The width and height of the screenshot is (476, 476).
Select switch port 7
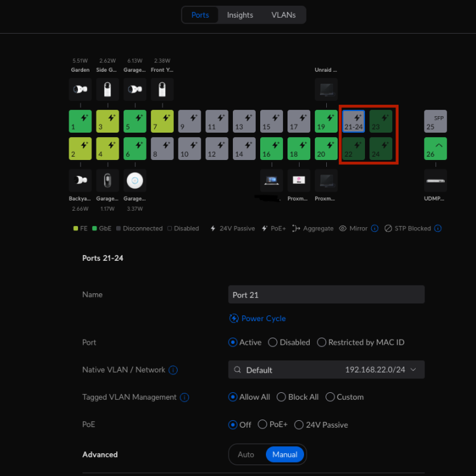coord(162,121)
